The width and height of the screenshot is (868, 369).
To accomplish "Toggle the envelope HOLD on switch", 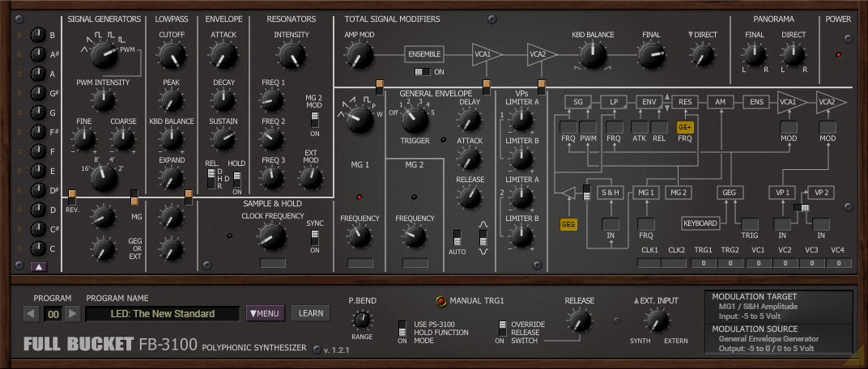I will [x=237, y=180].
